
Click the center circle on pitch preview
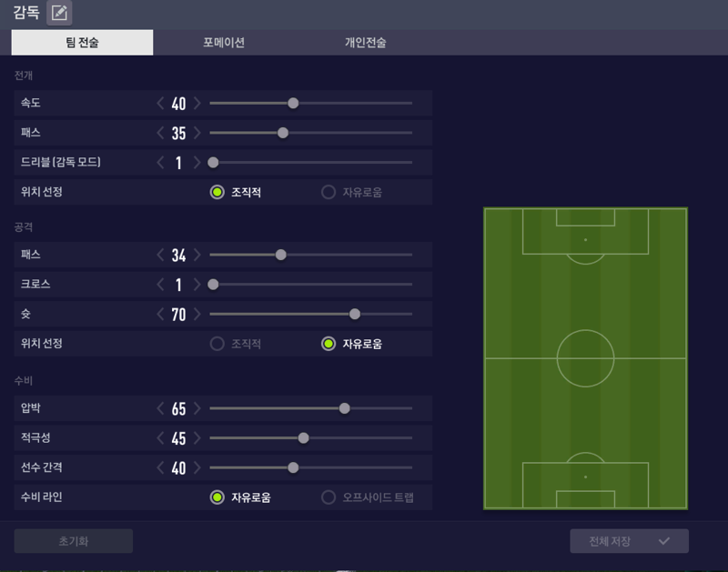[585, 358]
